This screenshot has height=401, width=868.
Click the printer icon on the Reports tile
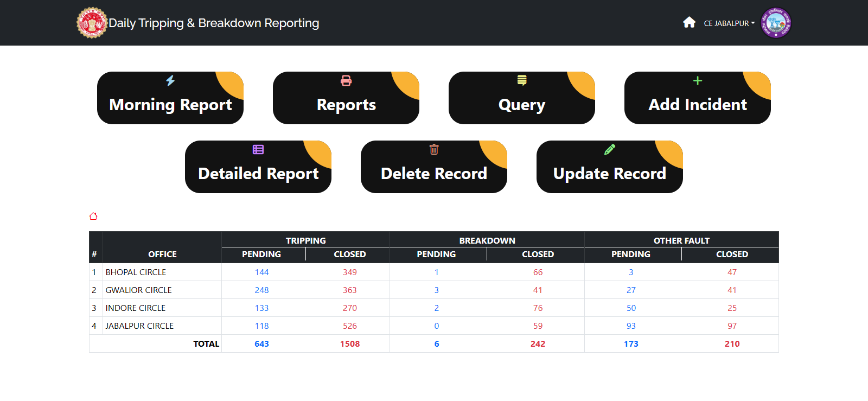point(346,81)
